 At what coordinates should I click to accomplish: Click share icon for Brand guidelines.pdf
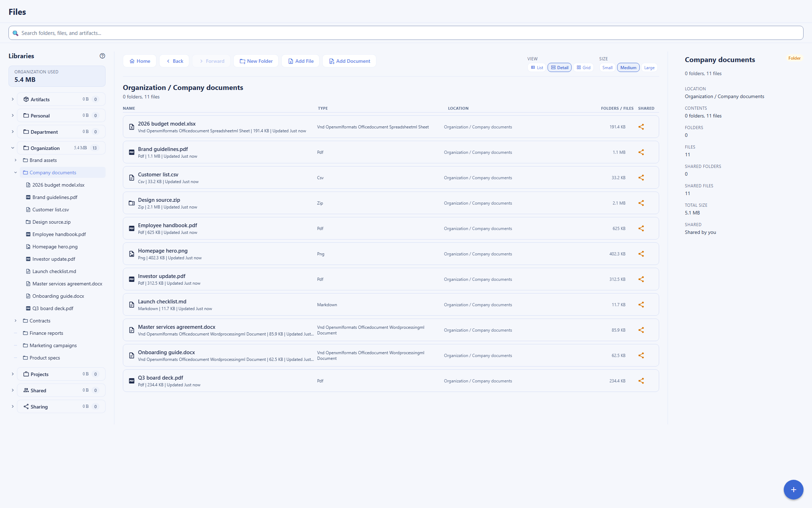(x=641, y=152)
